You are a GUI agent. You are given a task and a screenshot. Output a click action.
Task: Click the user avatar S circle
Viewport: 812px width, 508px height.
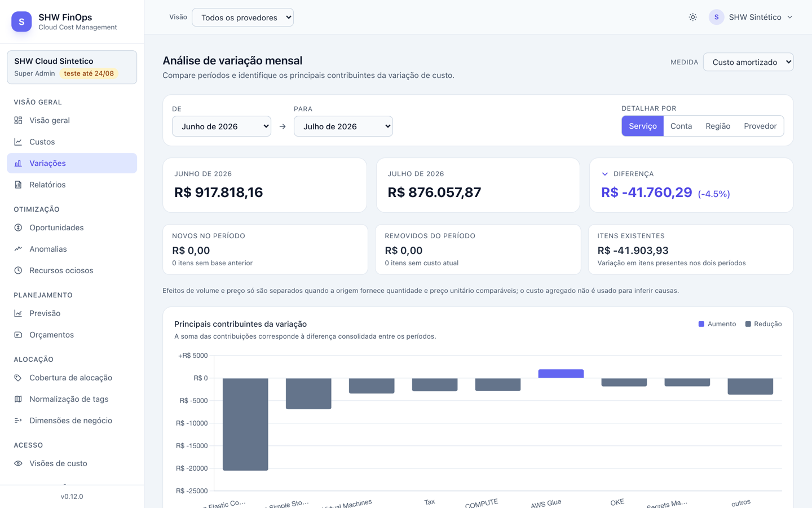[x=716, y=17]
